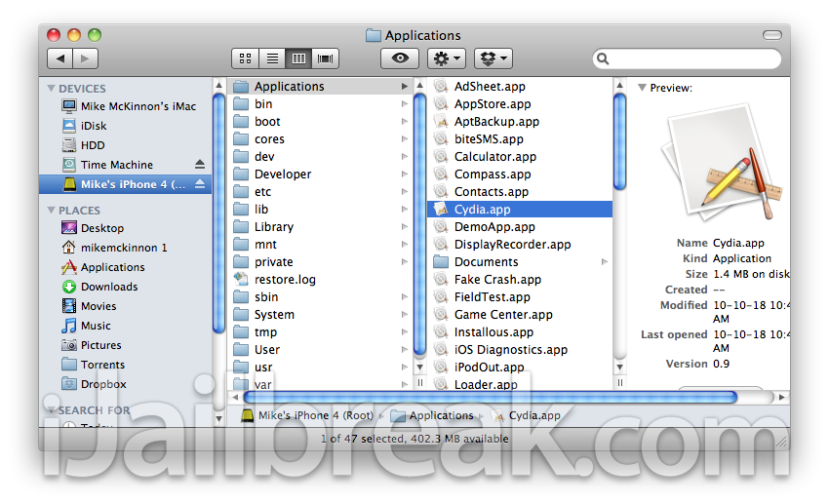This screenshot has width=829, height=504.
Task: Collapse the PLACES sidebar section
Action: click(52, 211)
